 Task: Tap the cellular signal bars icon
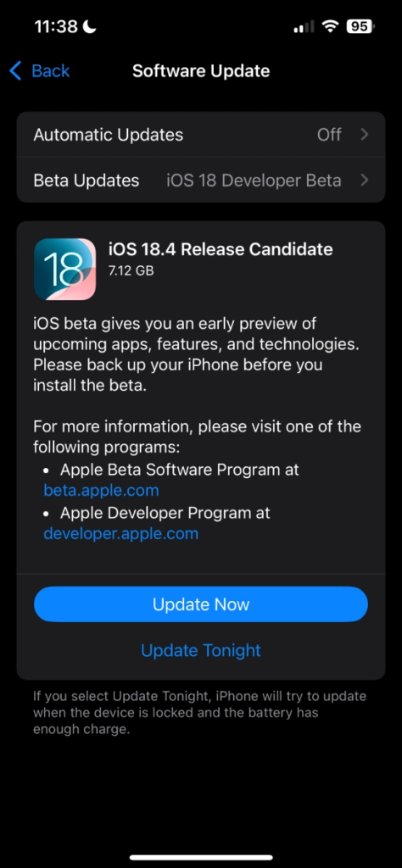[x=304, y=26]
